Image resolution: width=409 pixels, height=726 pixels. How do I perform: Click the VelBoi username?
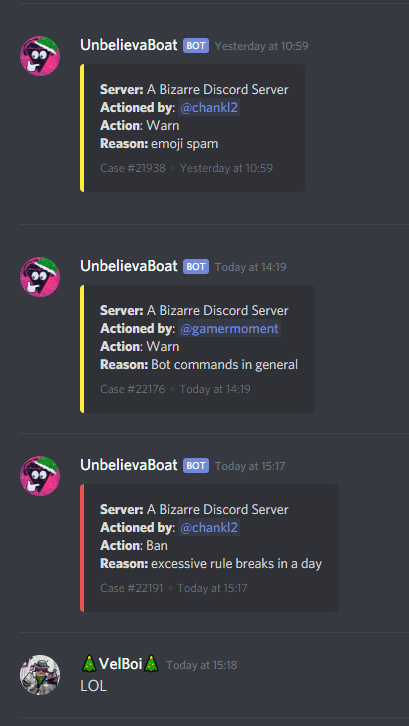click(120, 664)
